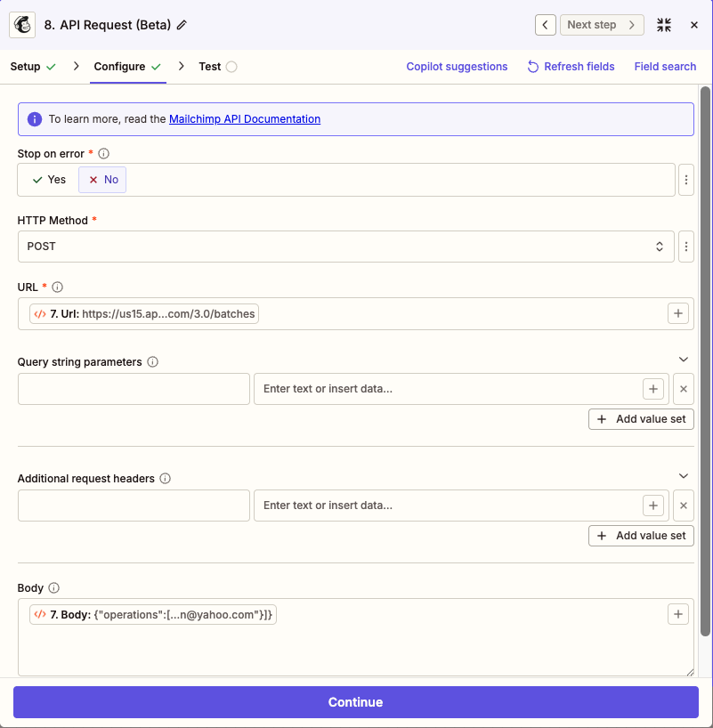713x728 pixels.
Task: Click the blue info icon in banner
Action: click(35, 119)
